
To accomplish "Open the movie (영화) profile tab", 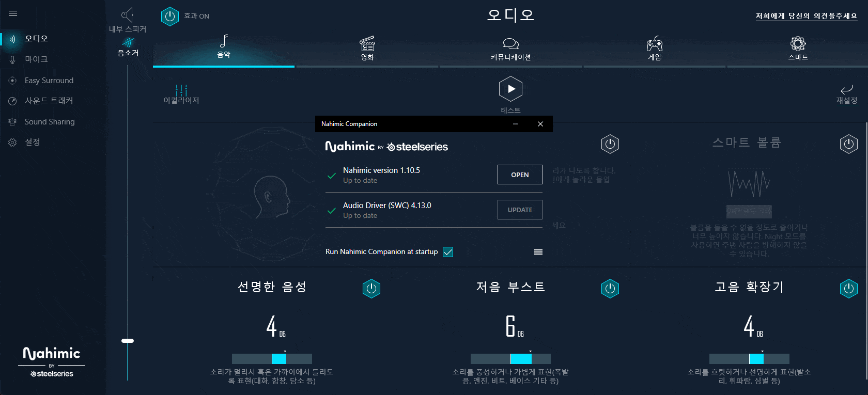I will click(367, 44).
